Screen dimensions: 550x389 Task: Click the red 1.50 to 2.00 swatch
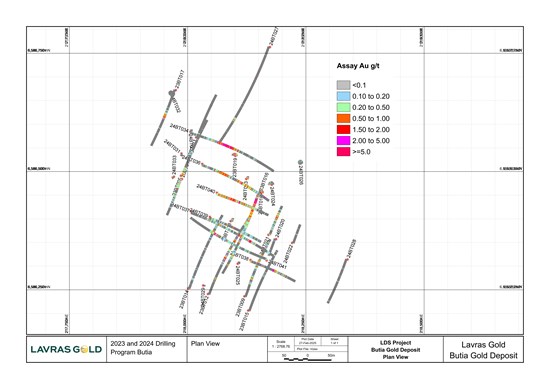(x=343, y=130)
